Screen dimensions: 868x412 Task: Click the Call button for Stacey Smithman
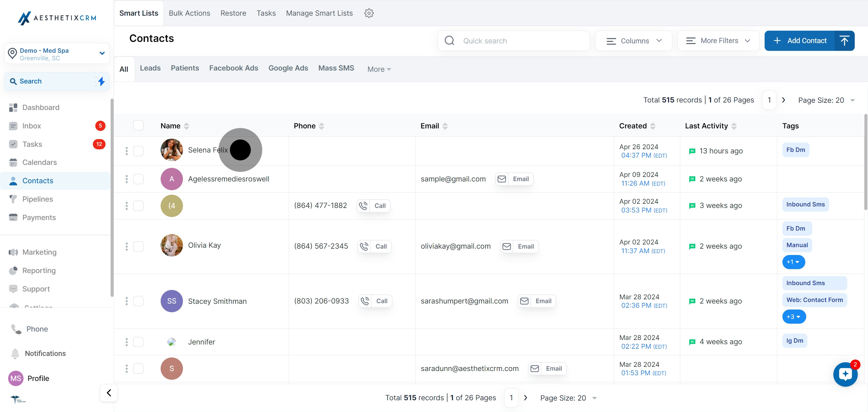(375, 301)
